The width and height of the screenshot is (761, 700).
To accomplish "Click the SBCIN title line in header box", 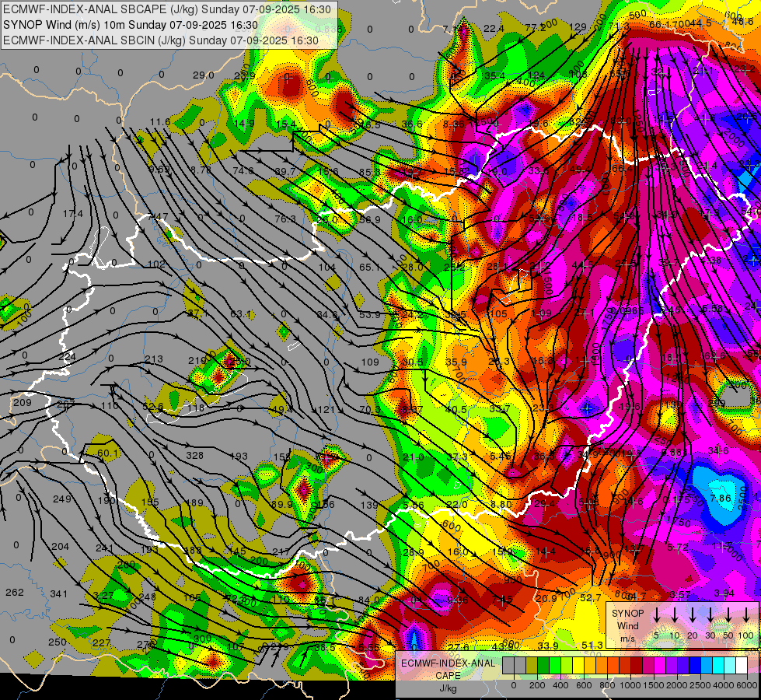I will click(161, 40).
